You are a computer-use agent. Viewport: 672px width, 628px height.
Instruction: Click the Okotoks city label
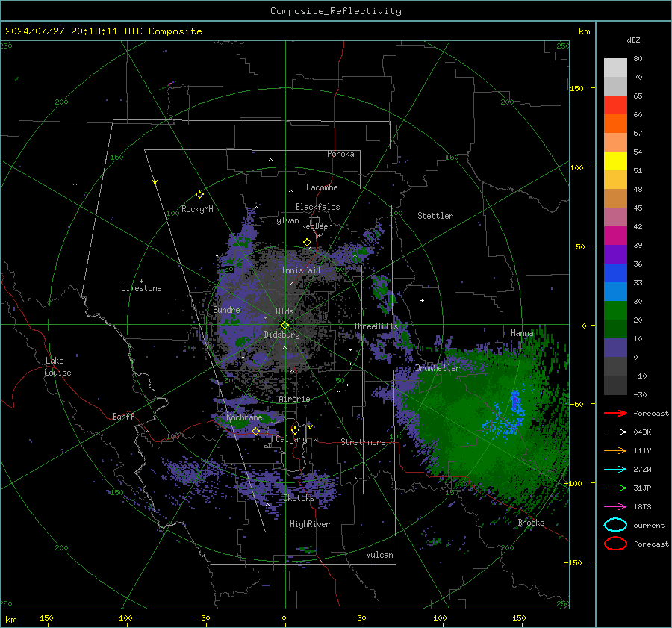coord(299,498)
